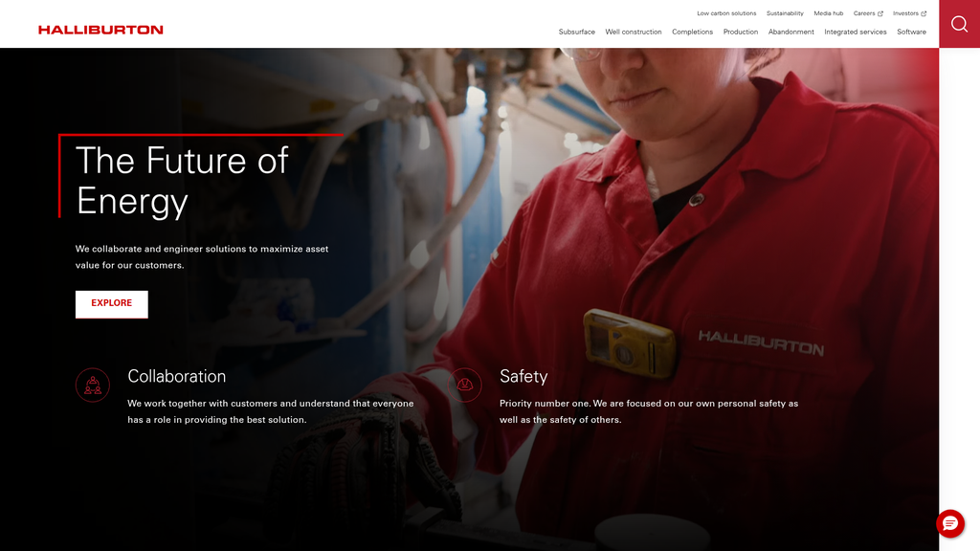
Task: Click the EXPLORE button
Action: [112, 304]
